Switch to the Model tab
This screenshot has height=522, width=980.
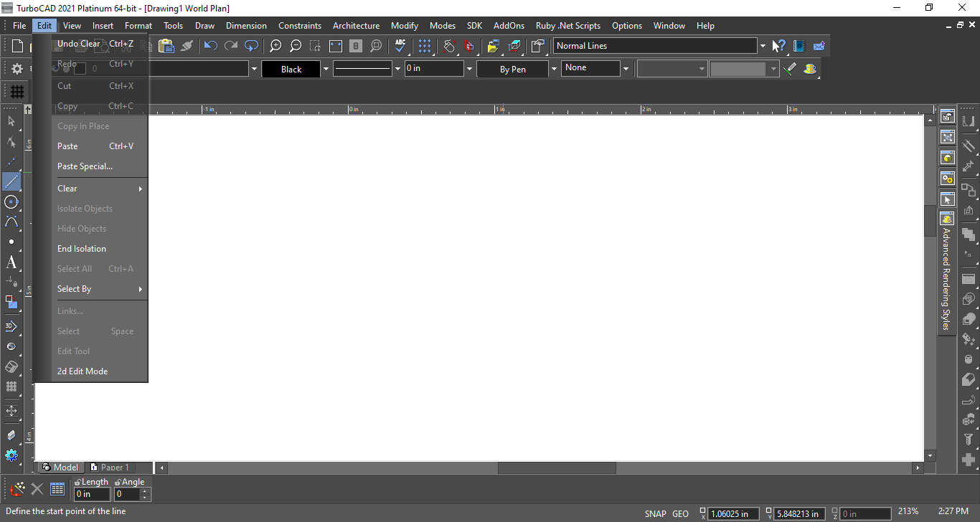[60, 468]
